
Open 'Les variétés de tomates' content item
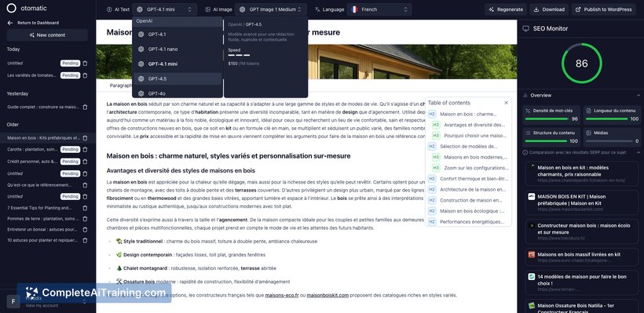32,75
